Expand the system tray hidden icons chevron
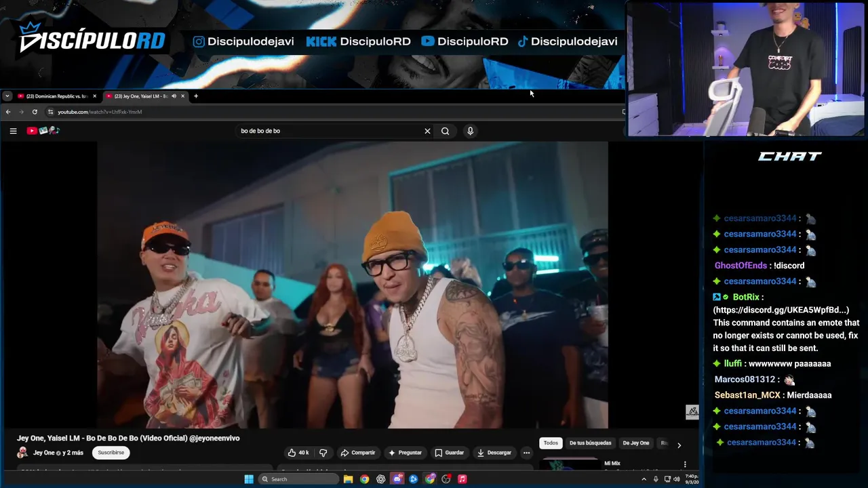Image resolution: width=868 pixels, height=488 pixels. click(x=644, y=479)
